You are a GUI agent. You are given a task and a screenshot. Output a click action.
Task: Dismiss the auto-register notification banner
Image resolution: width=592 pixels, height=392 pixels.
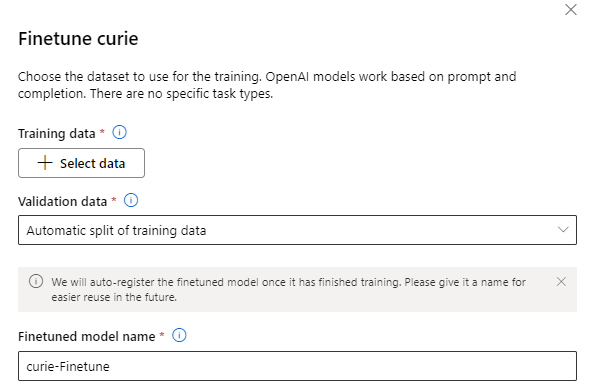coord(561,281)
